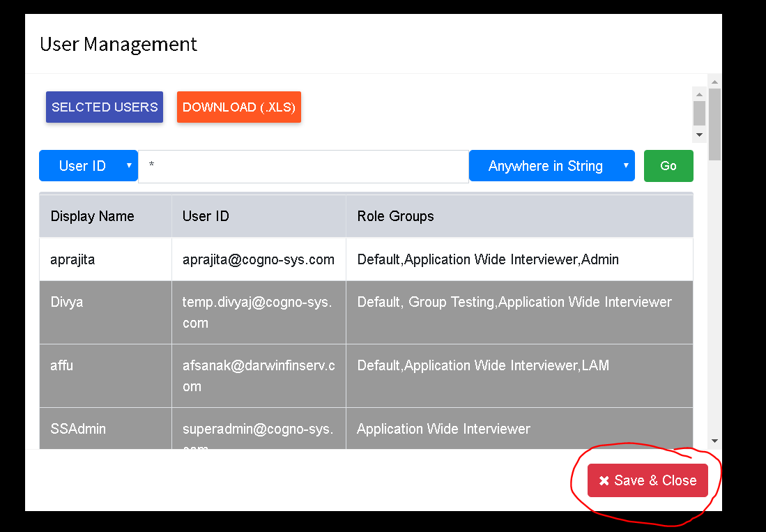Image resolution: width=766 pixels, height=532 pixels.
Task: Click the aprajita@cogno-sys.com email cell
Action: (x=259, y=259)
